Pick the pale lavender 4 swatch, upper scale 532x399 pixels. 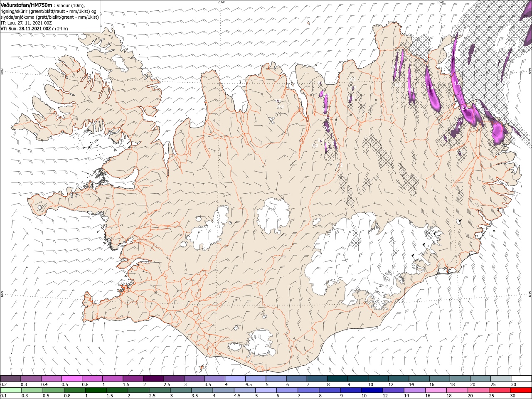pos(235,378)
